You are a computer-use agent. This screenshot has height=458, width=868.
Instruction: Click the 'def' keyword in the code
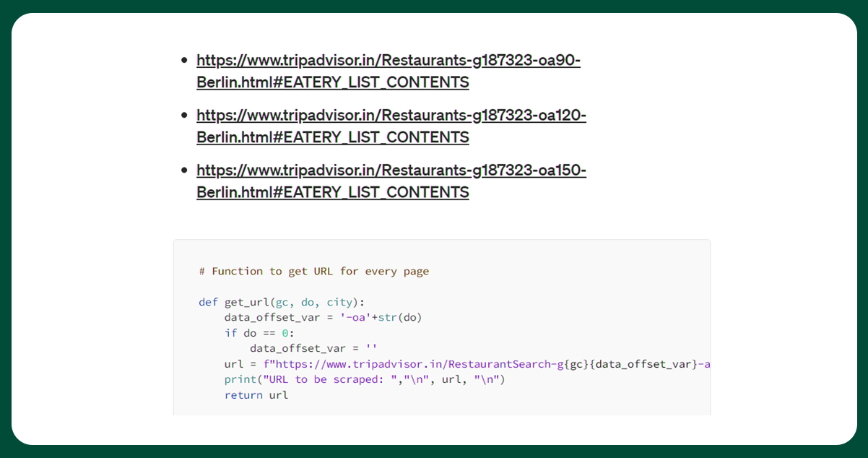(208, 302)
